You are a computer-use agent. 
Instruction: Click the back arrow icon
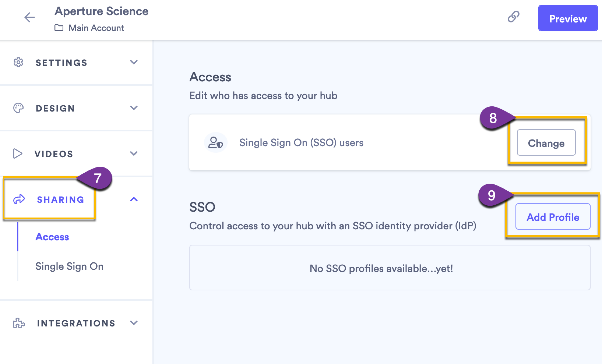29,17
